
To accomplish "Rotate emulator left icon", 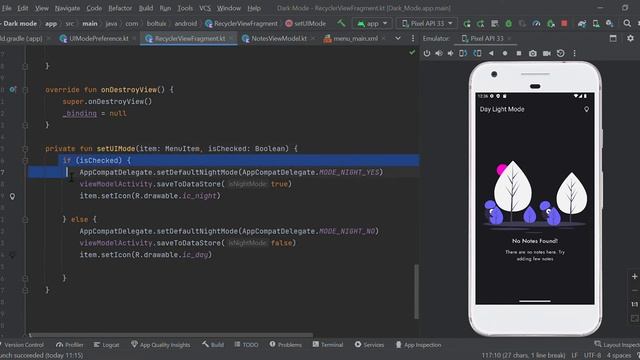I will [x=463, y=53].
